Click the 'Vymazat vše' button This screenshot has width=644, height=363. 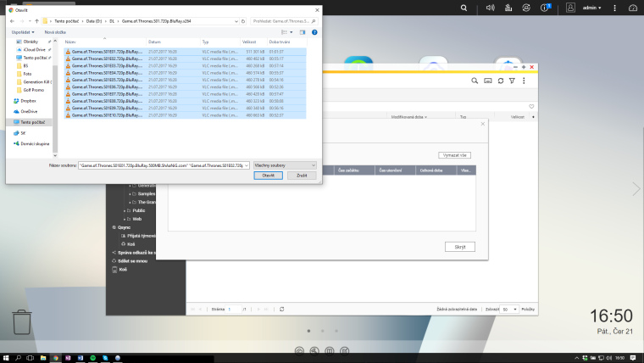coord(453,155)
